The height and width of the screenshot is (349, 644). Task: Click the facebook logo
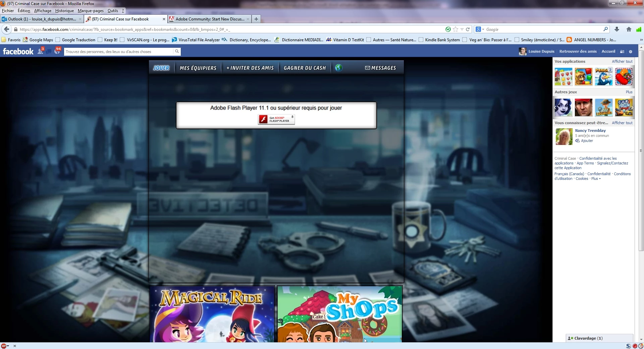pyautogui.click(x=18, y=51)
